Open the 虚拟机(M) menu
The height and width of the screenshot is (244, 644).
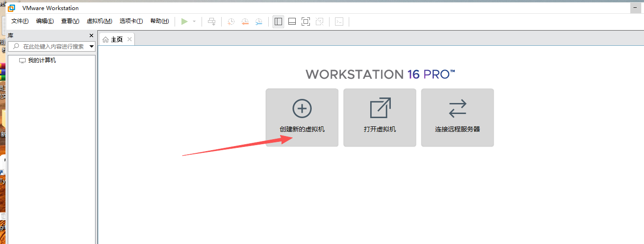[x=99, y=21]
